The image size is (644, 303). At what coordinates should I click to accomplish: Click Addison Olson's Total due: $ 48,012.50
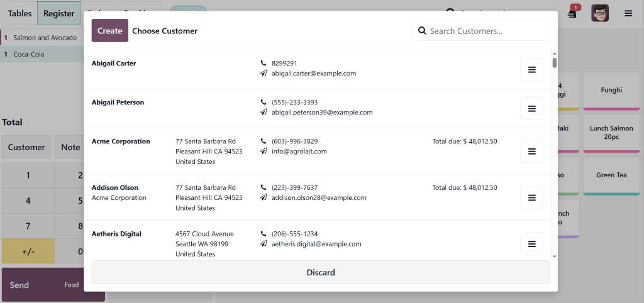(x=465, y=187)
